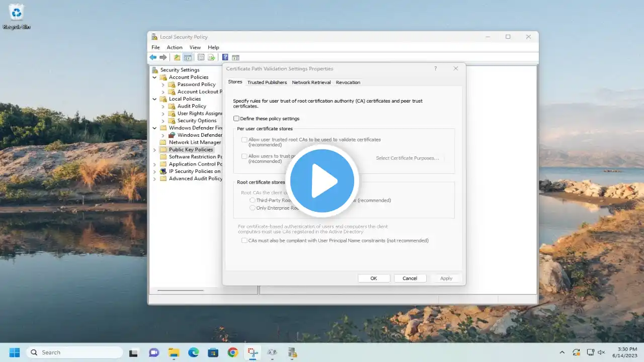Screen dimensions: 644x362
Task: Click the dialog's question mark help button
Action: click(435, 68)
